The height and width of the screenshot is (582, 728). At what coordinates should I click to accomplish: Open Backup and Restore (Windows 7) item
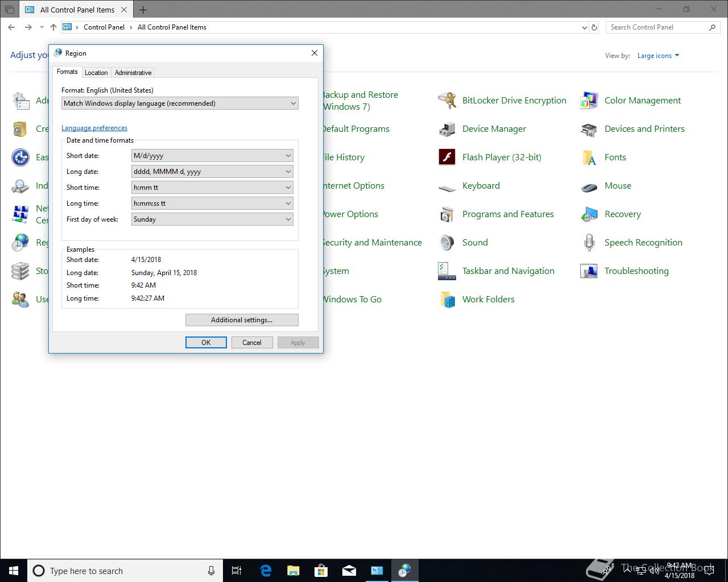pyautogui.click(x=360, y=101)
